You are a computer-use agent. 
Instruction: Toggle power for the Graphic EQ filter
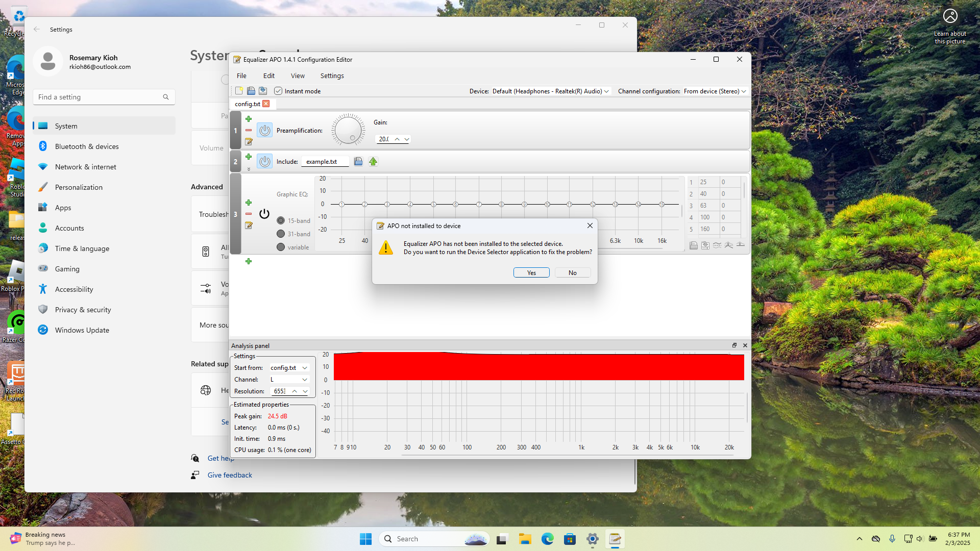click(x=264, y=214)
